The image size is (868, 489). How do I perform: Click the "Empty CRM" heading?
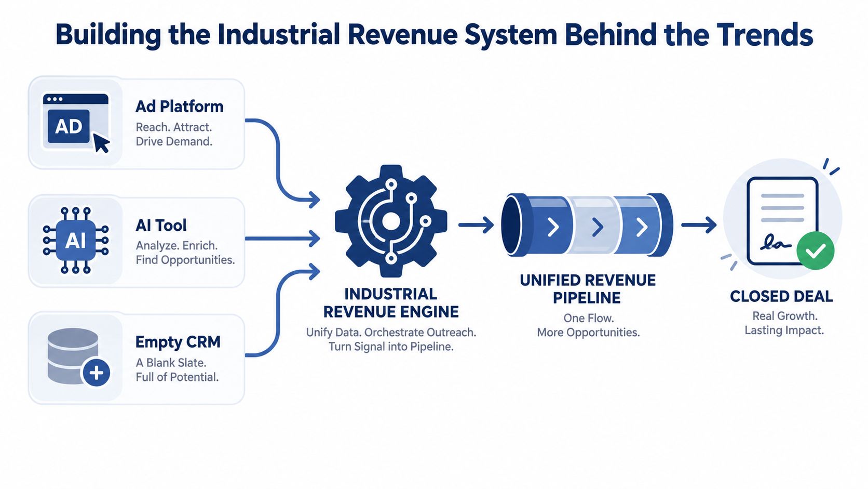point(178,342)
